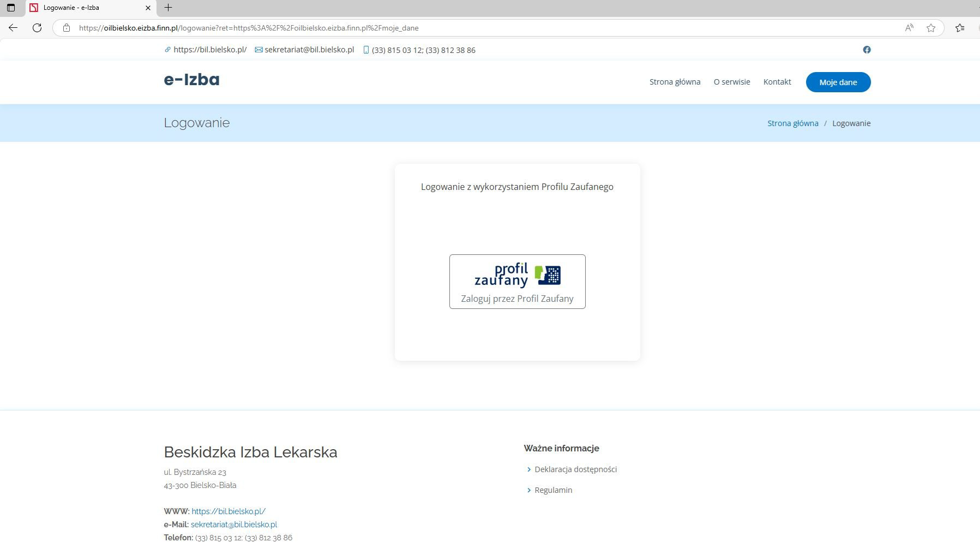Click the footer sekretariat@bil.bielsko.pl email link
The image size is (980, 554).
click(x=234, y=525)
